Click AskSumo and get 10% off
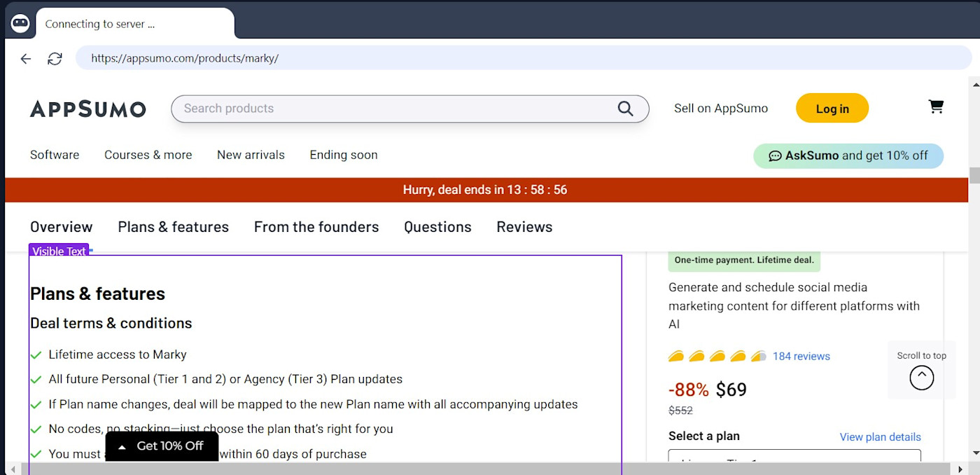 click(x=848, y=156)
